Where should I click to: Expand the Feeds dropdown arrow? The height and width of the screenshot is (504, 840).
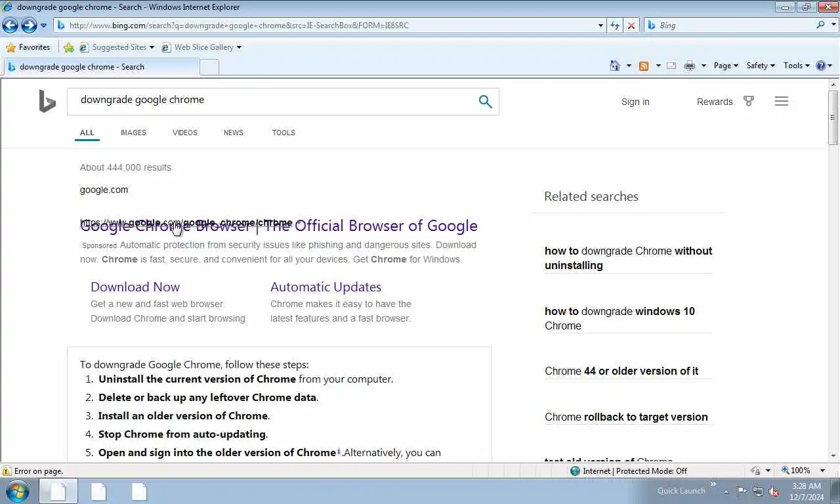click(658, 66)
